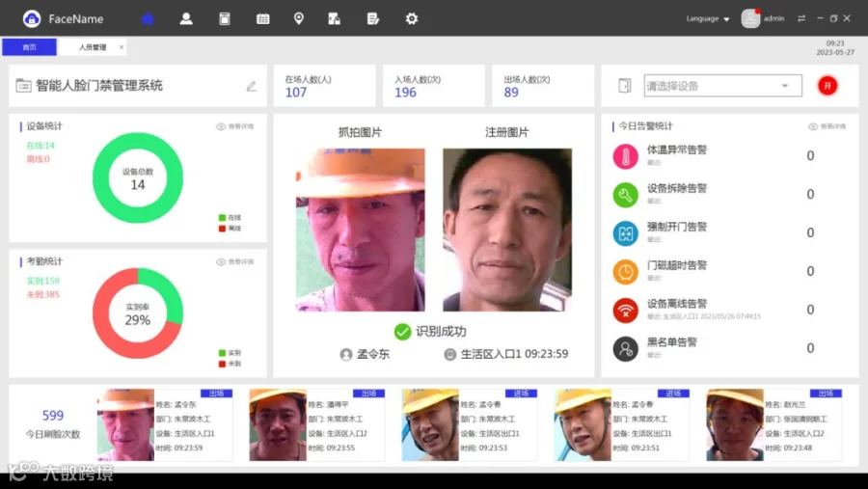The height and width of the screenshot is (489, 868).
Task: View details eye icon in 设备统计 panel
Action: click(x=221, y=126)
